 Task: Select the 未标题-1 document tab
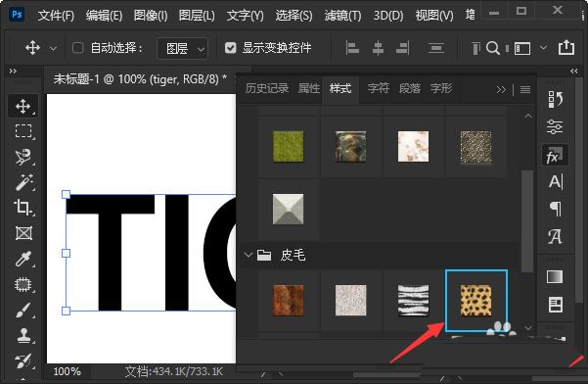pos(140,78)
